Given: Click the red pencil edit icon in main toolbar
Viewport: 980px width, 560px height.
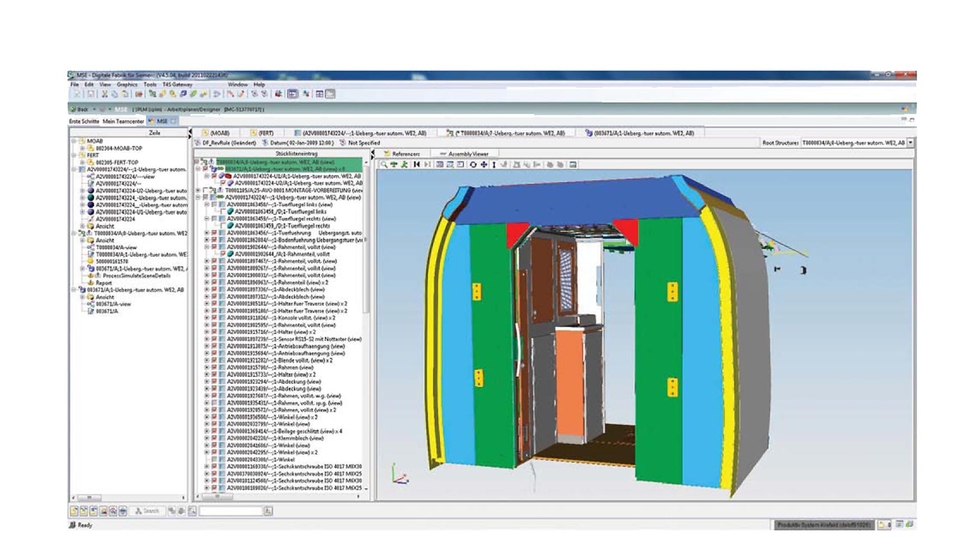Looking at the screenshot, I should pyautogui.click(x=241, y=94).
